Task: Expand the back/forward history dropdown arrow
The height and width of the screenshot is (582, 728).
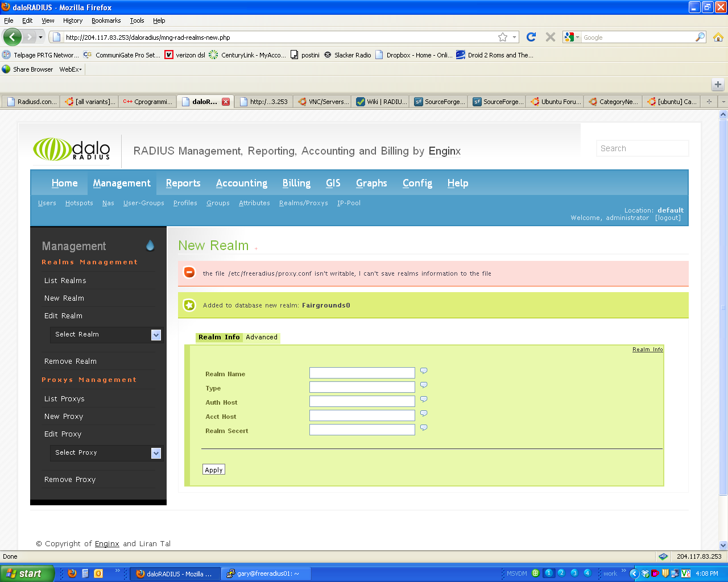Action: [x=40, y=37]
